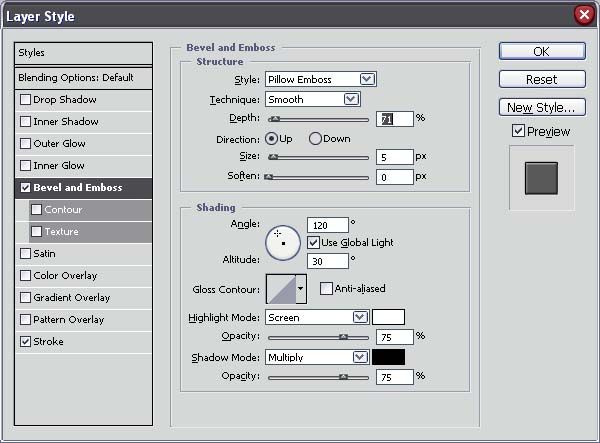Click the Gloss Contour curve thumbnail
The height and width of the screenshot is (443, 600).
click(281, 289)
